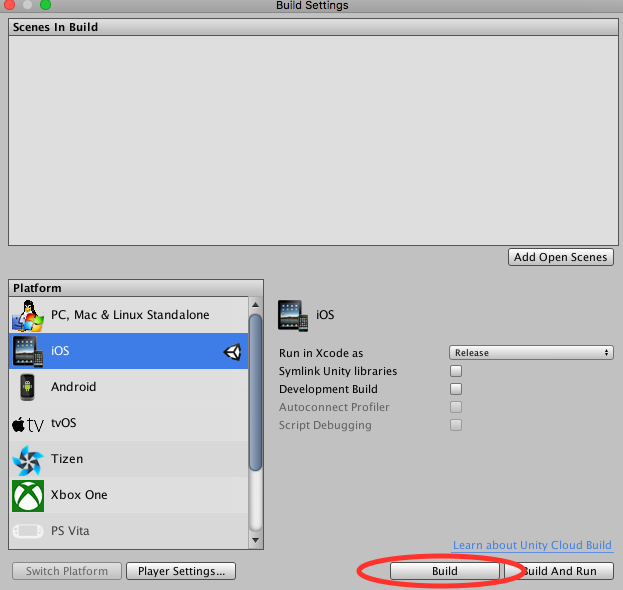Enable Symlink Unity libraries checkbox
The image size is (623, 590).
coord(456,371)
